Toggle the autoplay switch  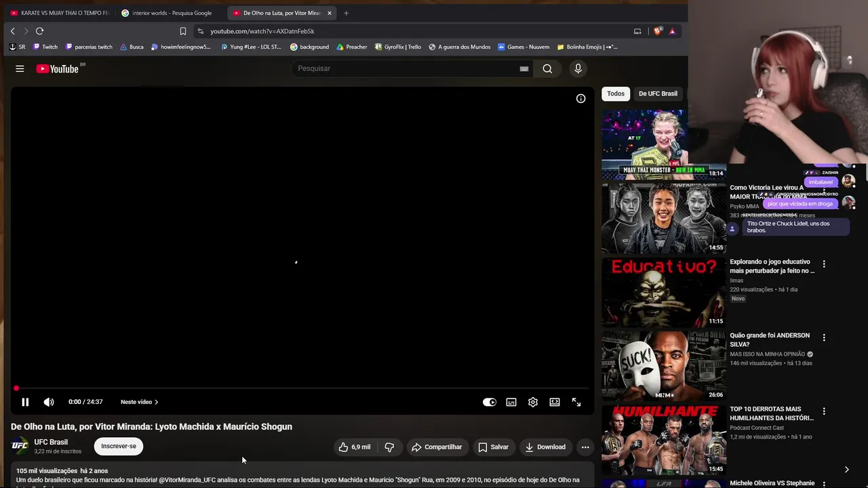point(490,402)
